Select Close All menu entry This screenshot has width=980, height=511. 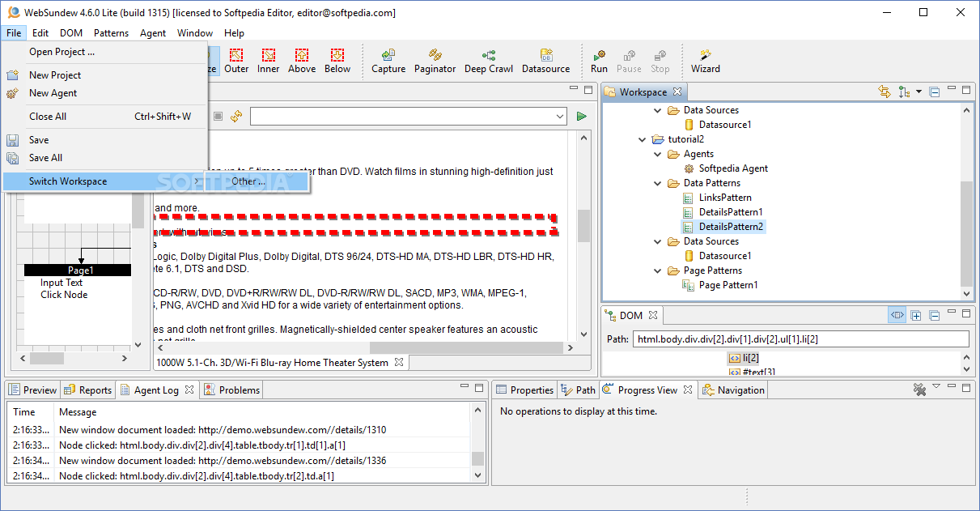pyautogui.click(x=105, y=117)
